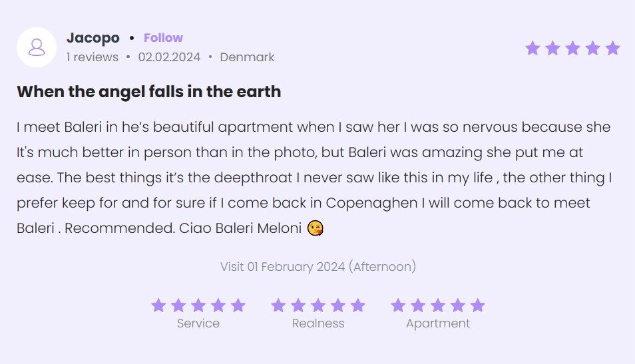This screenshot has width=635, height=364.
Task: Click the review title "When the angel falls in the earth"
Action: tap(148, 92)
